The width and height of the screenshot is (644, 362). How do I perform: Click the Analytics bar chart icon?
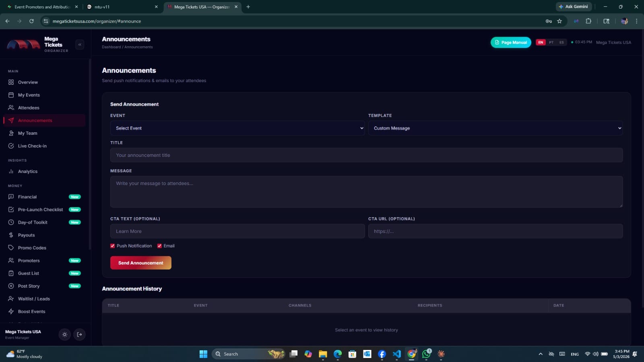point(11,171)
